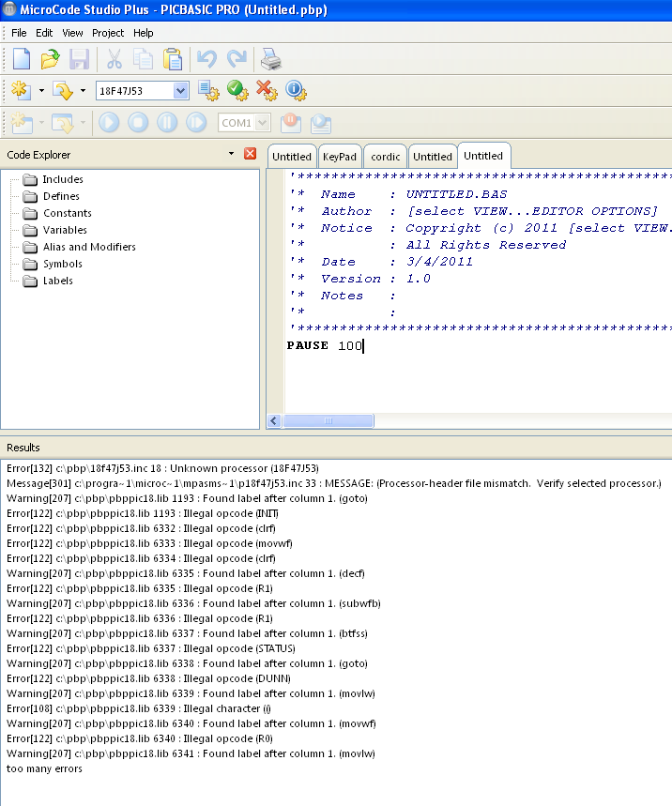Close the Code Explorer panel
Screen dimensions: 672x806
250,154
